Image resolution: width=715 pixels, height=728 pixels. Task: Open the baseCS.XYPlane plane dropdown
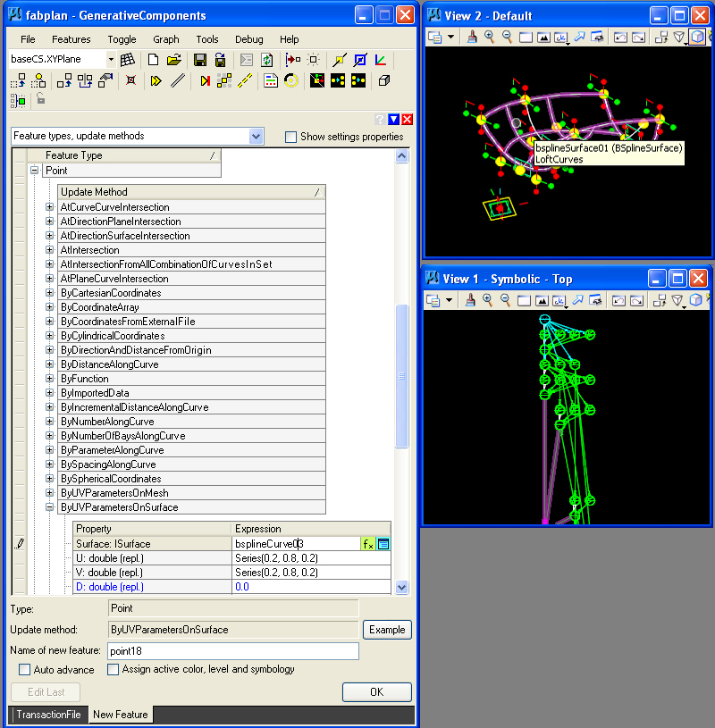(x=111, y=60)
